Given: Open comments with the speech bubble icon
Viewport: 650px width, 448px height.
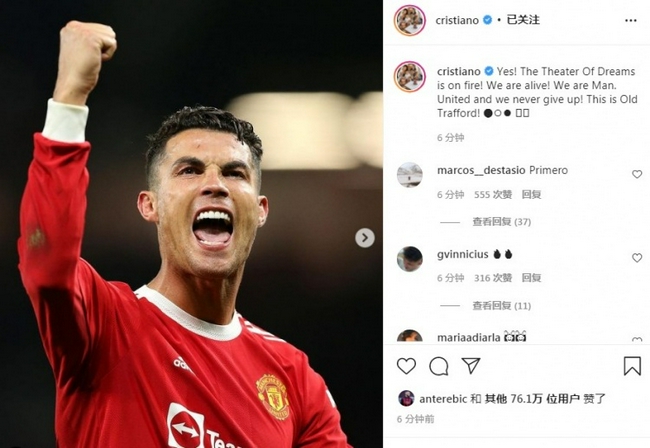Looking at the screenshot, I should pyautogui.click(x=439, y=366).
